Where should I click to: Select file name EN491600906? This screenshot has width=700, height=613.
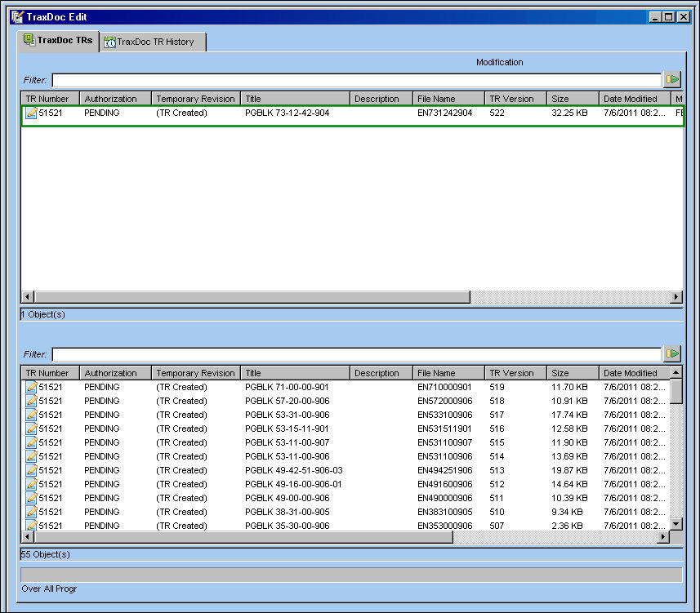point(444,483)
